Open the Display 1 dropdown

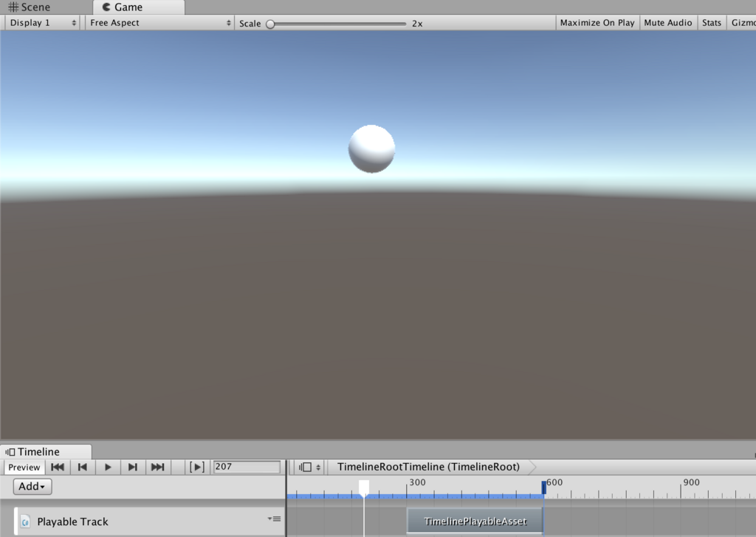coord(42,23)
